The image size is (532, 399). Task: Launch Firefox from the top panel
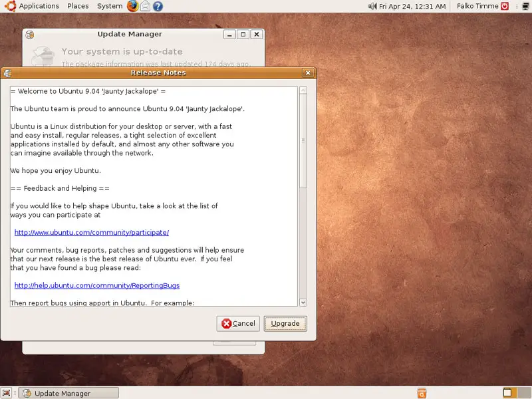132,6
